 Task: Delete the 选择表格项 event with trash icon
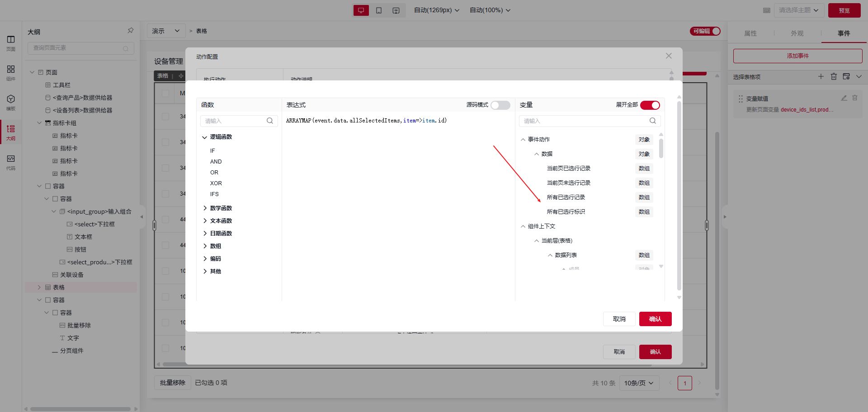pos(834,77)
